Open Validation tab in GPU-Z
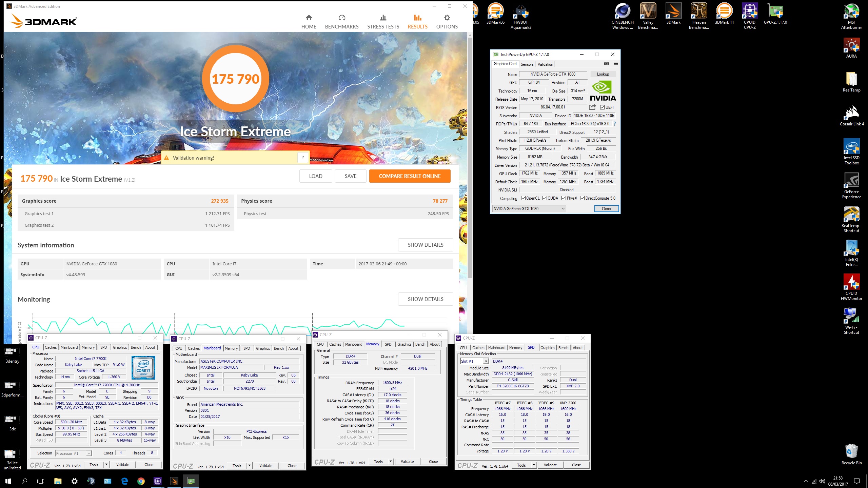 point(545,64)
